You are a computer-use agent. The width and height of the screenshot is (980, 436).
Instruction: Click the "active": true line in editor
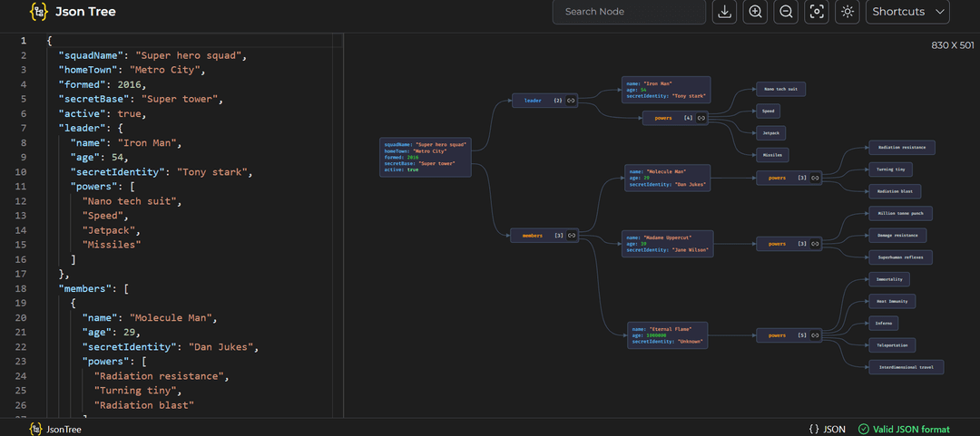(103, 113)
